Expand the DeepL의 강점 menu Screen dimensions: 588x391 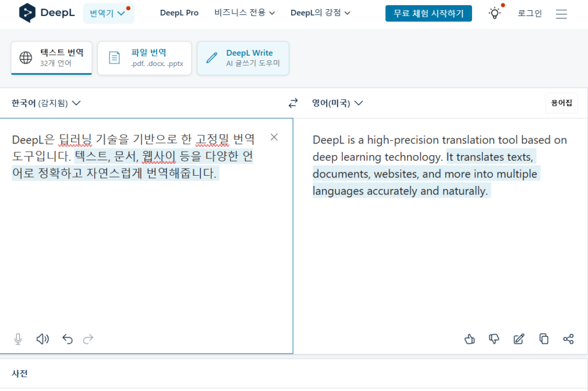click(x=320, y=13)
